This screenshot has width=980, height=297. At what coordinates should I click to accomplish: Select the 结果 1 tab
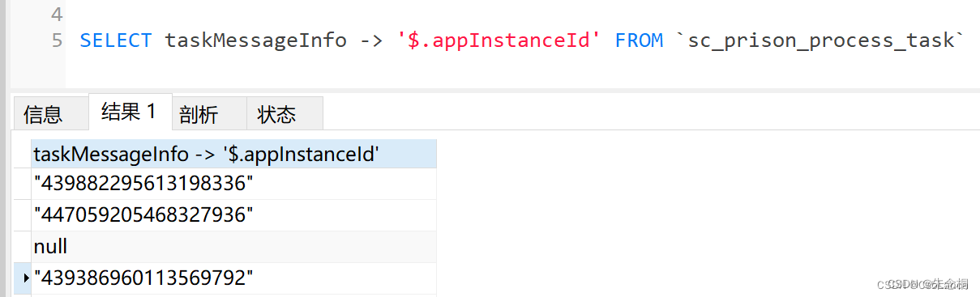(x=130, y=112)
